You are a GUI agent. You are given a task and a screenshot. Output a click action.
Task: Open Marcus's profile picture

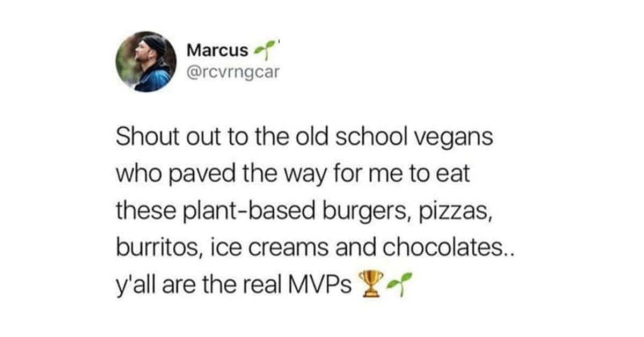(146, 61)
